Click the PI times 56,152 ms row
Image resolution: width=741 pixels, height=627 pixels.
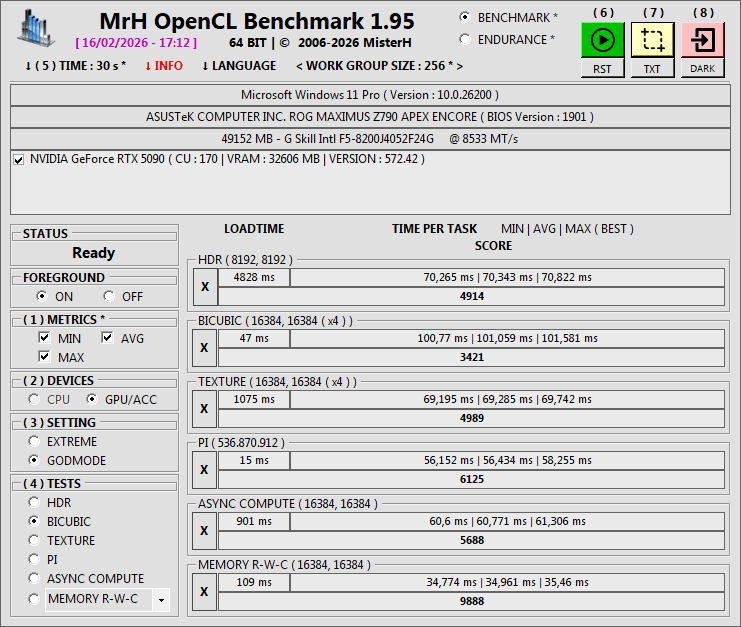point(508,460)
